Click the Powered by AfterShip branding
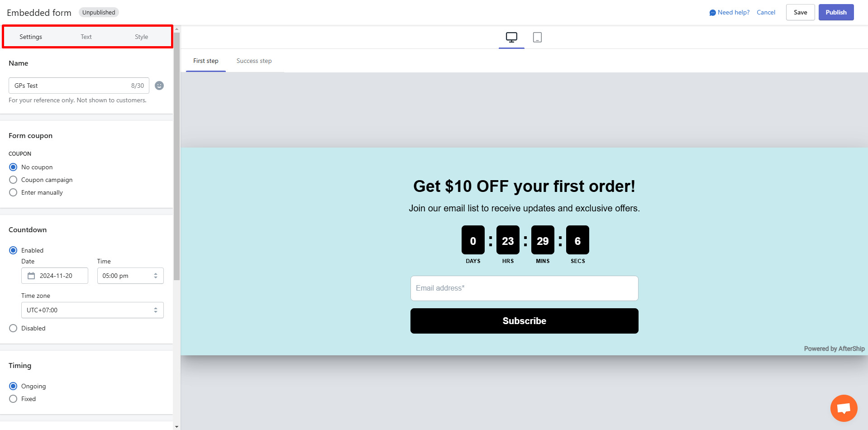Image resolution: width=868 pixels, height=430 pixels. 834,349
